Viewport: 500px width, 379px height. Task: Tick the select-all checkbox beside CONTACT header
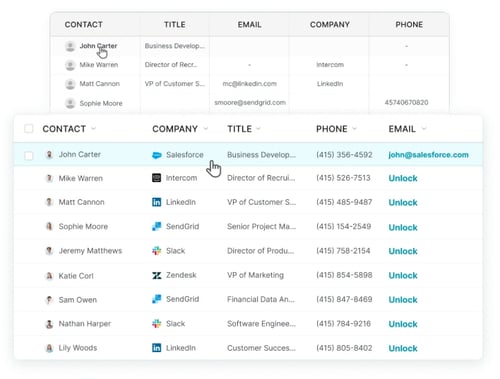click(x=29, y=129)
